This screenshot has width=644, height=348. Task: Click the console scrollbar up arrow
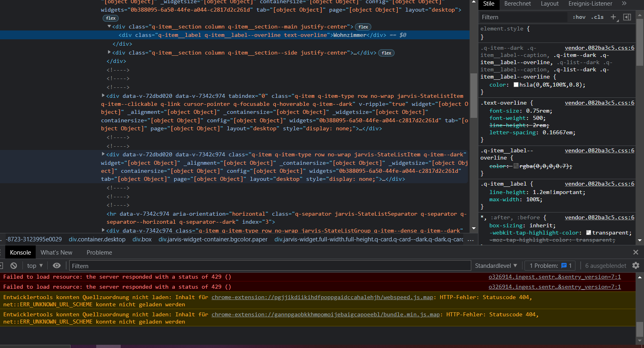tap(640, 277)
